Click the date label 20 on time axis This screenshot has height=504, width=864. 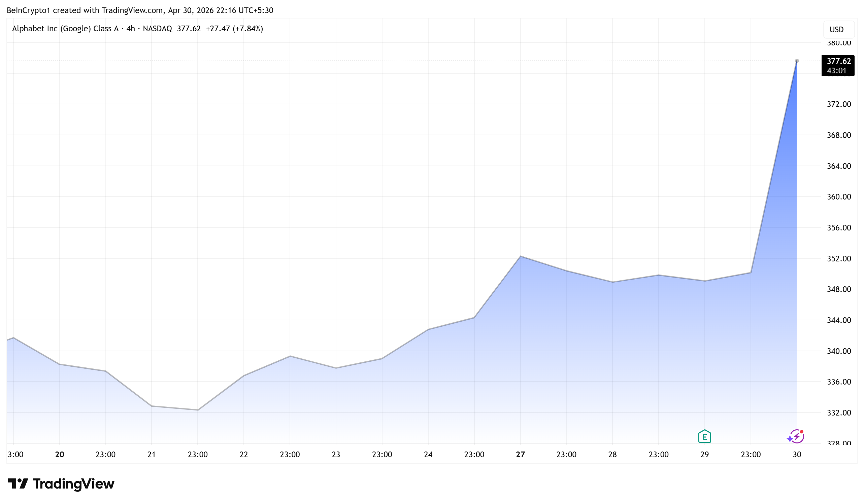(x=60, y=455)
